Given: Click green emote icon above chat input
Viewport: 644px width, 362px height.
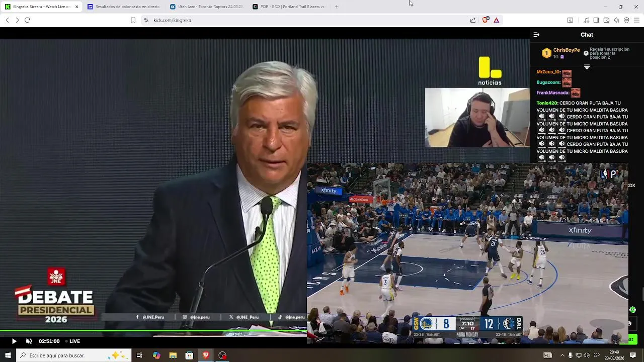Looking at the screenshot, I should (x=632, y=310).
